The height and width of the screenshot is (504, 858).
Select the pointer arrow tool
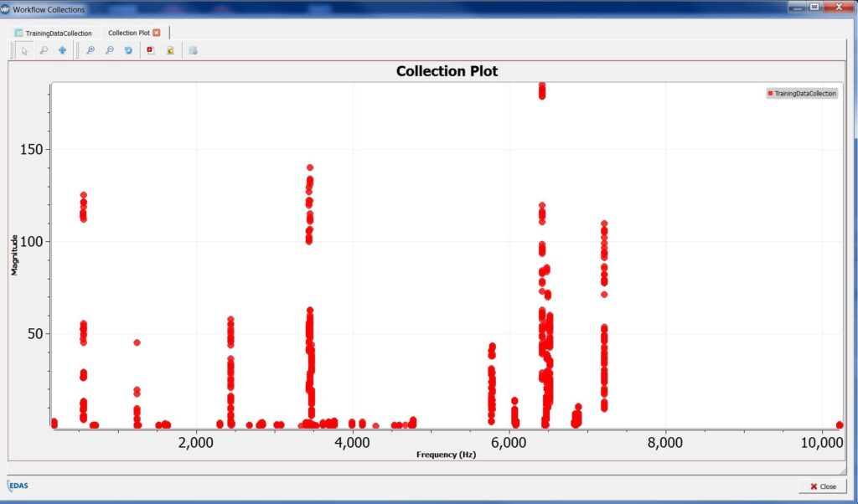[24, 50]
